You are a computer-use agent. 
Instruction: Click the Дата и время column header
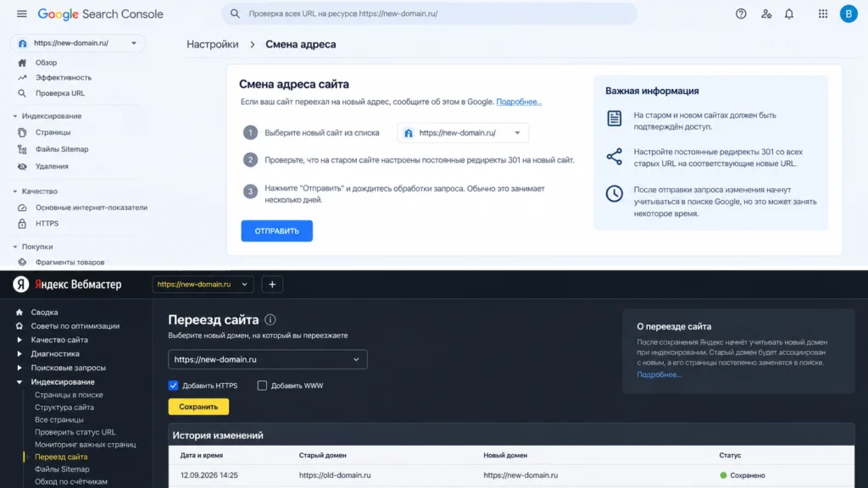coord(202,455)
